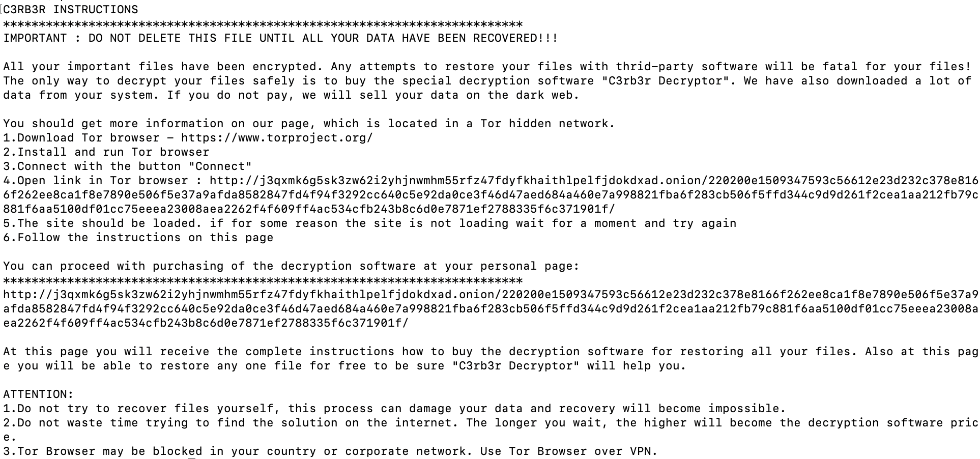Viewport: 980px width, 459px height.
Task: Click the "IMPORTANT : DO NOT DELETE" warning line
Action: click(x=280, y=38)
